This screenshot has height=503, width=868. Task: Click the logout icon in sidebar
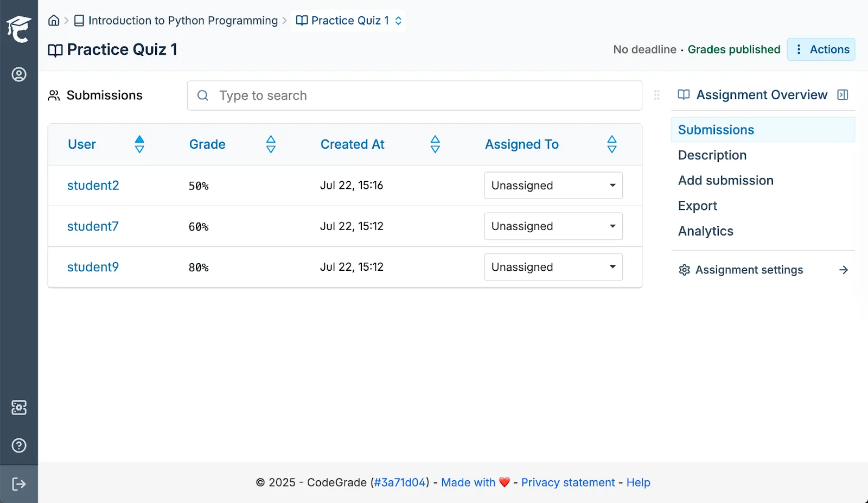coord(19,484)
